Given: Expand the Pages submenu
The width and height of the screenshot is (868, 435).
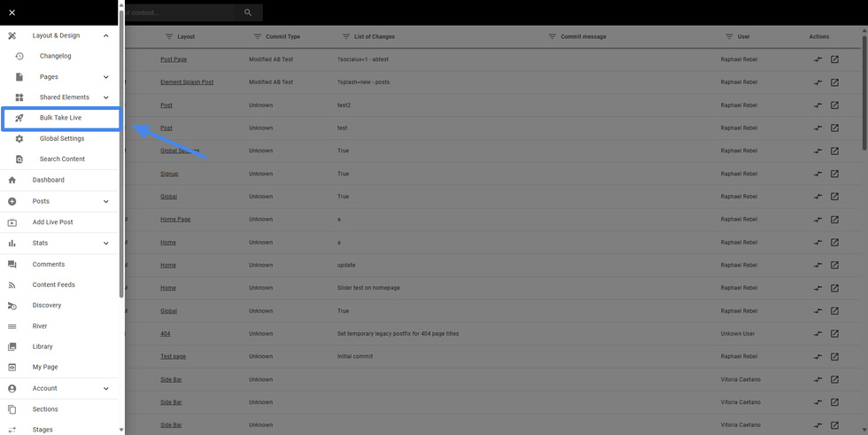Looking at the screenshot, I should [106, 77].
